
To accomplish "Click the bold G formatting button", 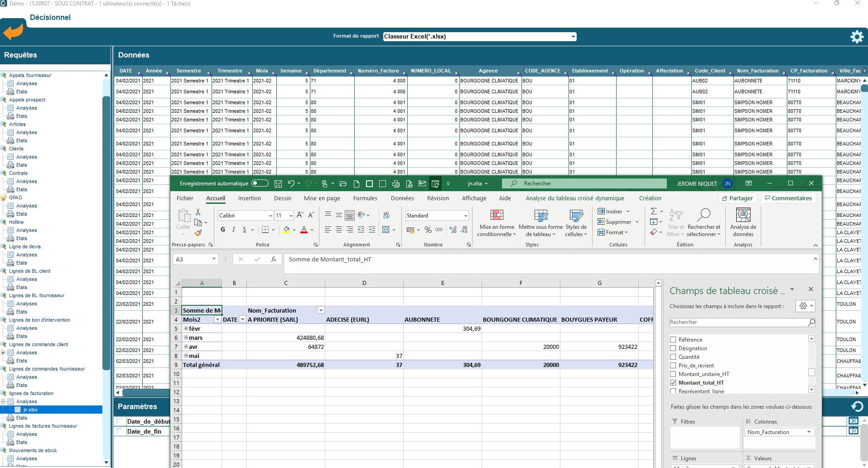I will [223, 230].
